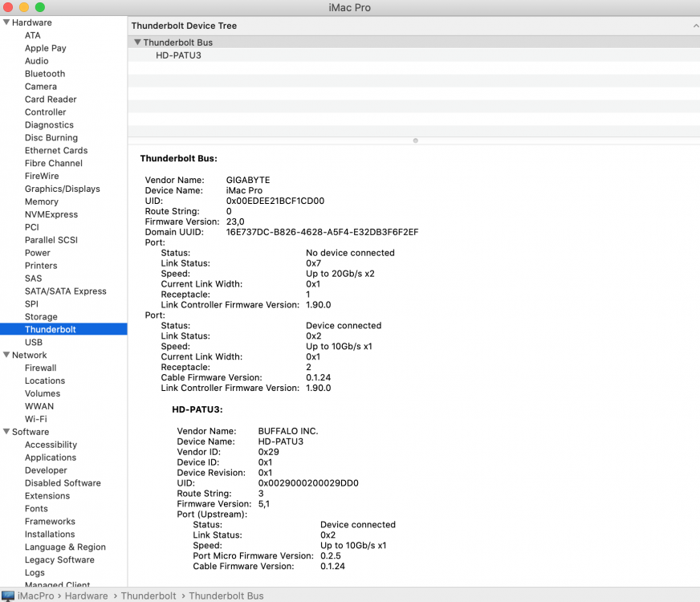Viewport: 700px width, 602px height.
Task: Select Frameworks in the sidebar
Action: [50, 521]
